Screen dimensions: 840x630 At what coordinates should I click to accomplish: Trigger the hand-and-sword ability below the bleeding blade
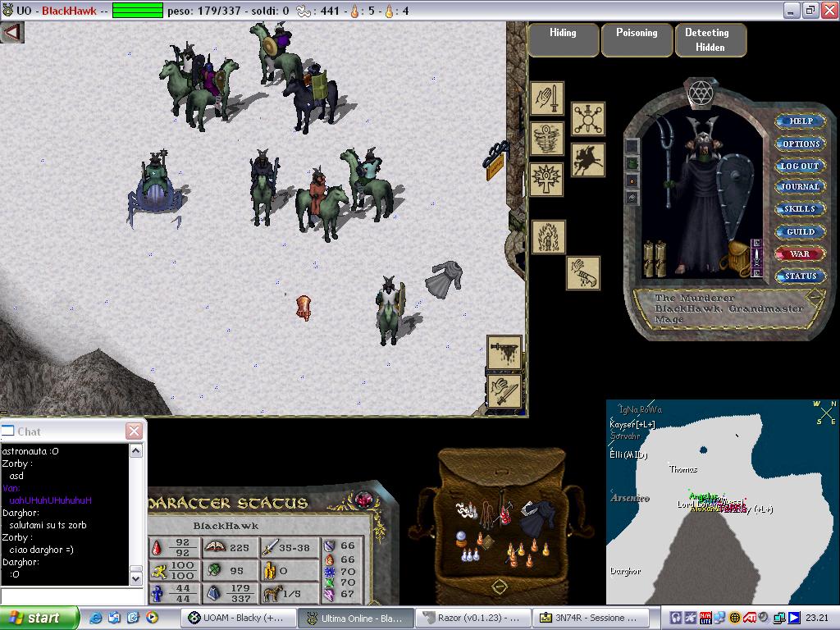[x=504, y=391]
